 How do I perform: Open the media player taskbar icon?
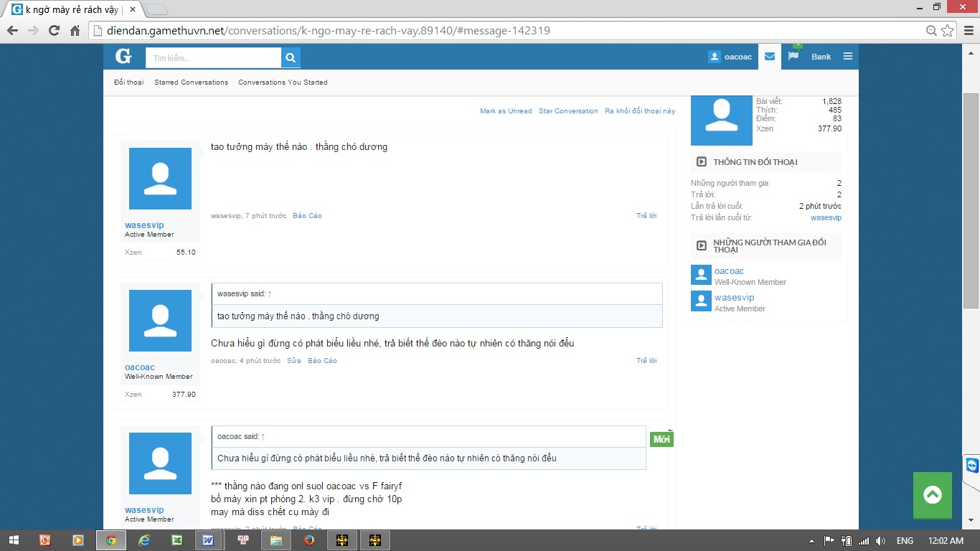point(78,540)
